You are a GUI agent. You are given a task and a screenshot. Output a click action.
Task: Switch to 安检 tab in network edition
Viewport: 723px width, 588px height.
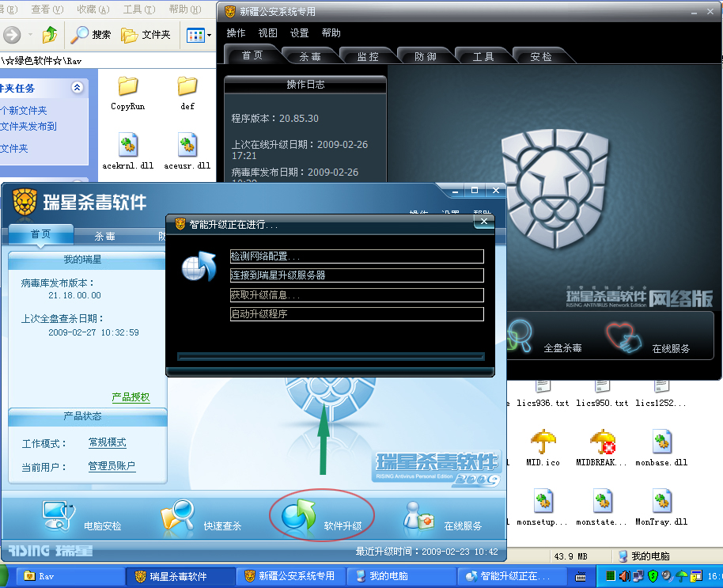pos(541,56)
